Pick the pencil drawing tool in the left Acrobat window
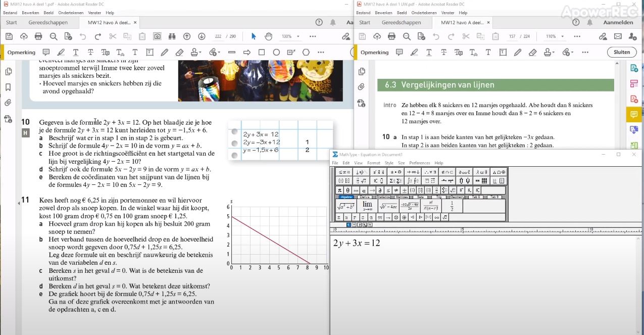This screenshot has width=644, height=335. [x=165, y=52]
